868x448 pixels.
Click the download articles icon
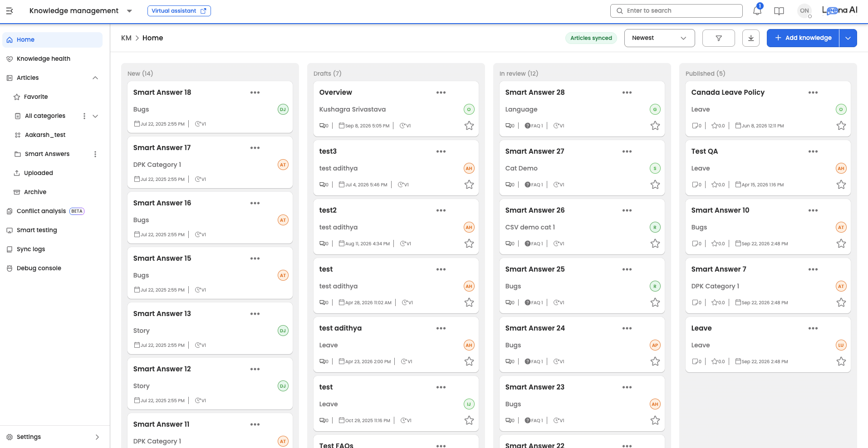coord(751,38)
